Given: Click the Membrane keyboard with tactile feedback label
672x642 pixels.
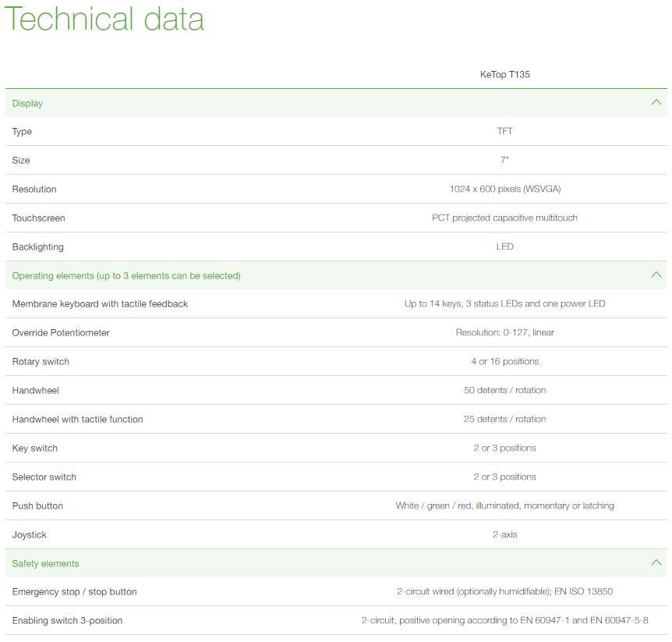Looking at the screenshot, I should coord(100,304).
